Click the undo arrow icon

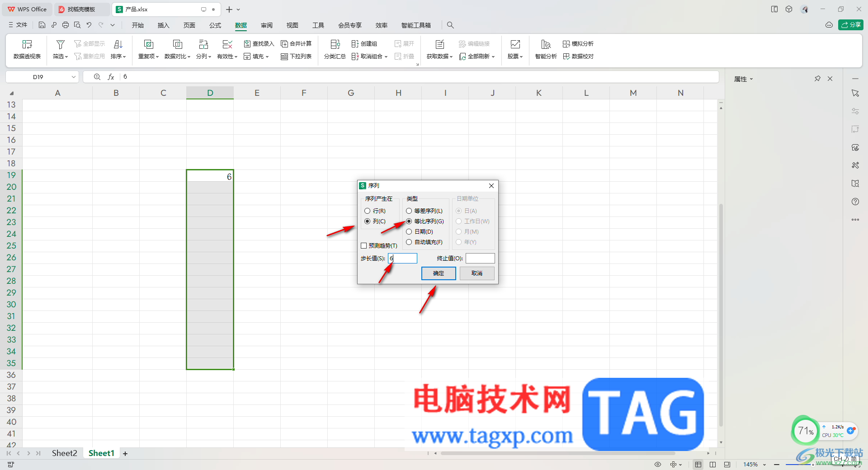(x=89, y=25)
